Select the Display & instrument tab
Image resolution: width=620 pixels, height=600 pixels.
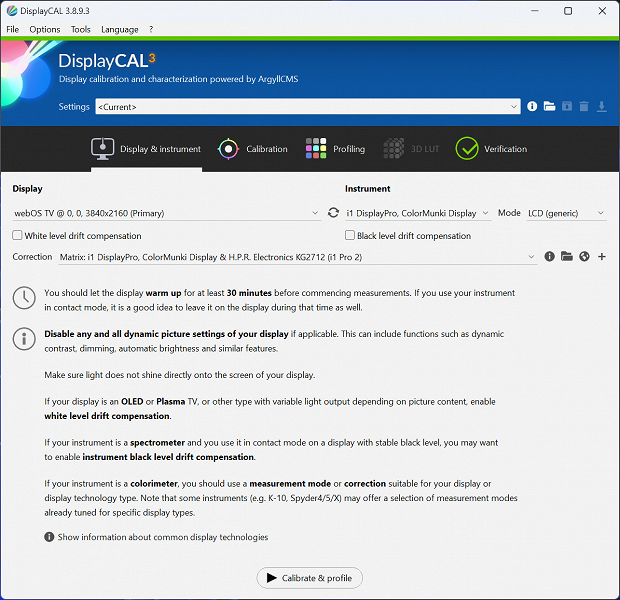(146, 149)
